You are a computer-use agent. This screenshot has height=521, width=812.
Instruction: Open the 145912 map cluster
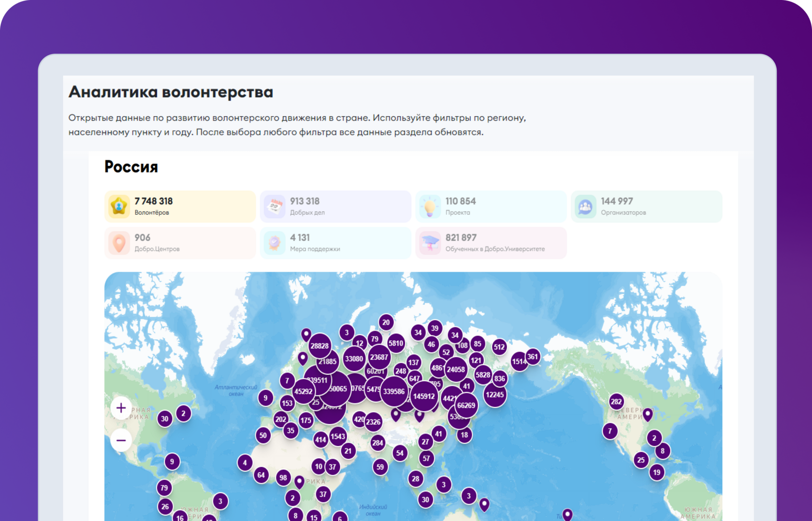(424, 396)
